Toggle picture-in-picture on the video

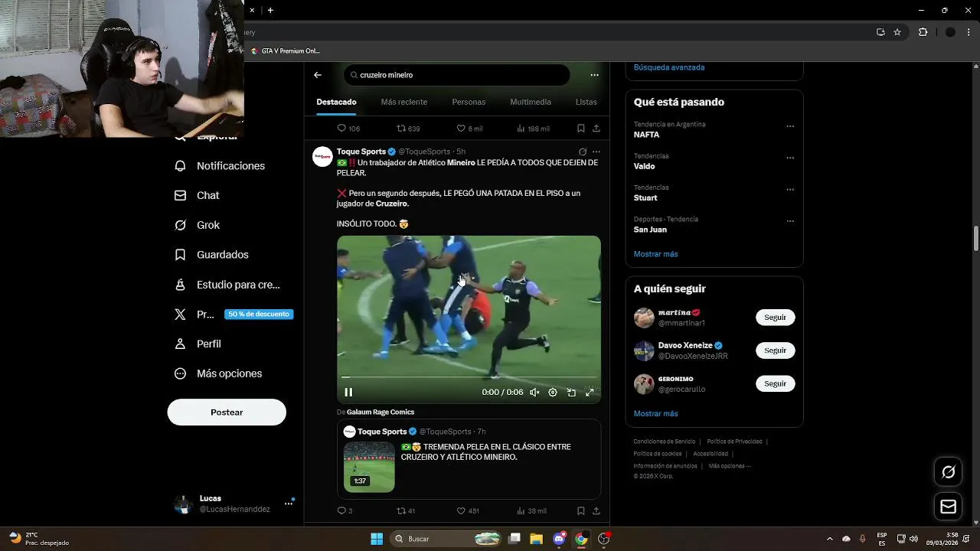coord(571,392)
